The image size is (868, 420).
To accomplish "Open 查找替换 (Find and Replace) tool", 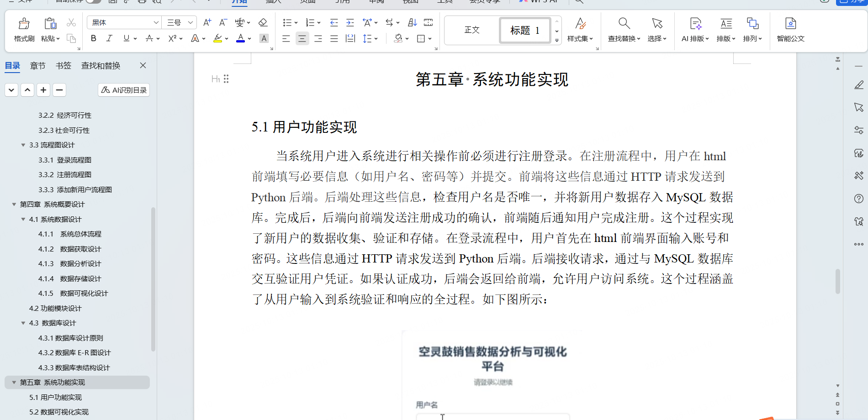I will click(x=624, y=30).
